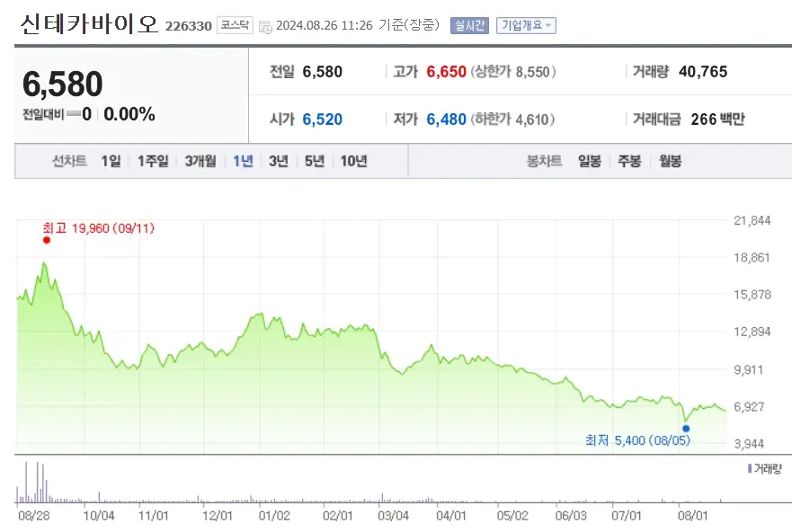
Task: Select the 선차트 line chart mode
Action: tap(67, 163)
